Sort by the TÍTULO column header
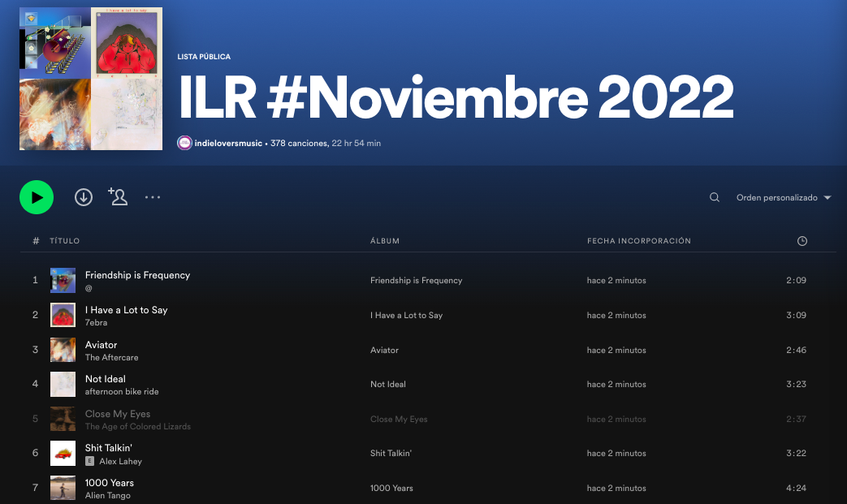 click(65, 241)
